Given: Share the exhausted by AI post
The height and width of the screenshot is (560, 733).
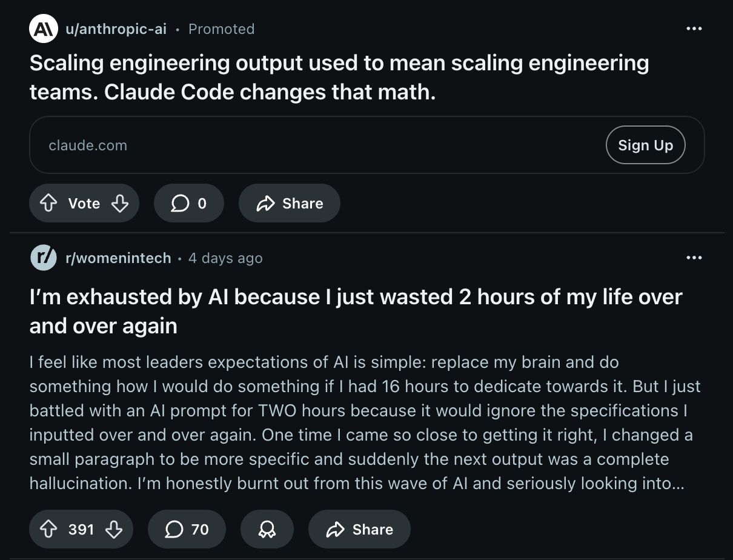Looking at the screenshot, I should (x=359, y=530).
